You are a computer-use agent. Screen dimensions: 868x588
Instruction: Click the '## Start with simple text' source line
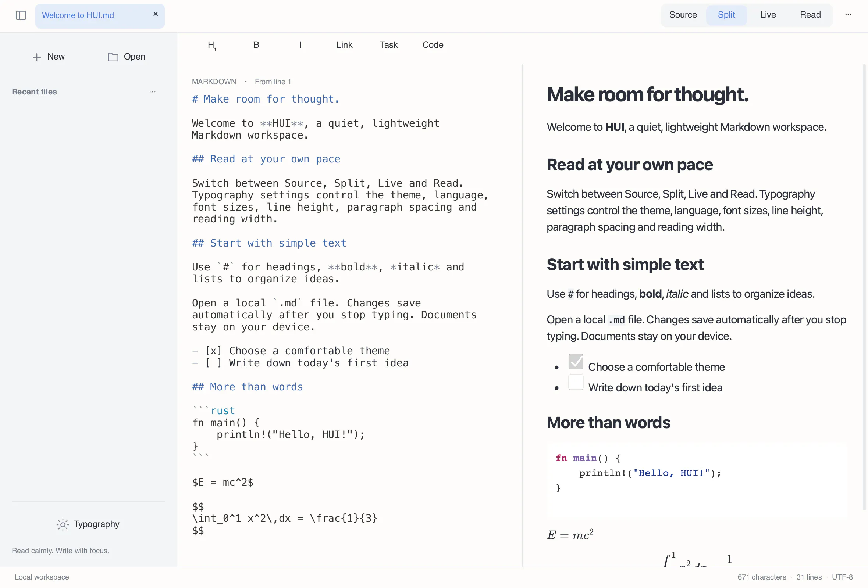point(269,243)
